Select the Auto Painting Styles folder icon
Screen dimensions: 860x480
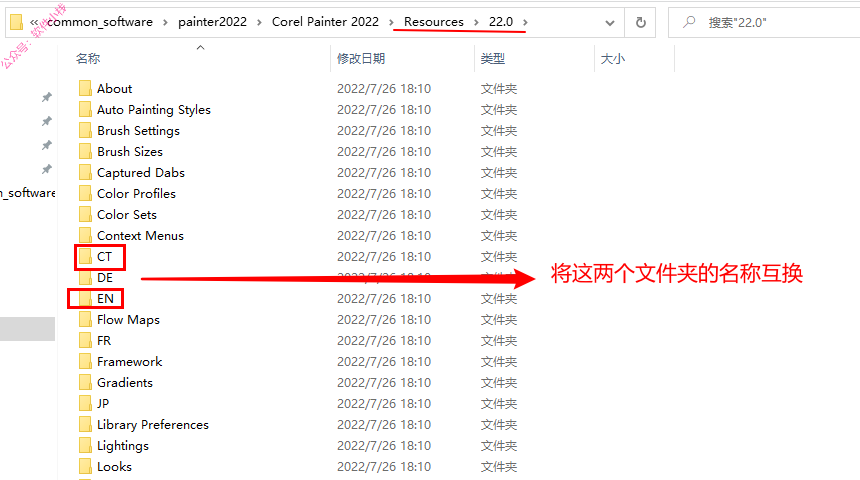pos(85,109)
